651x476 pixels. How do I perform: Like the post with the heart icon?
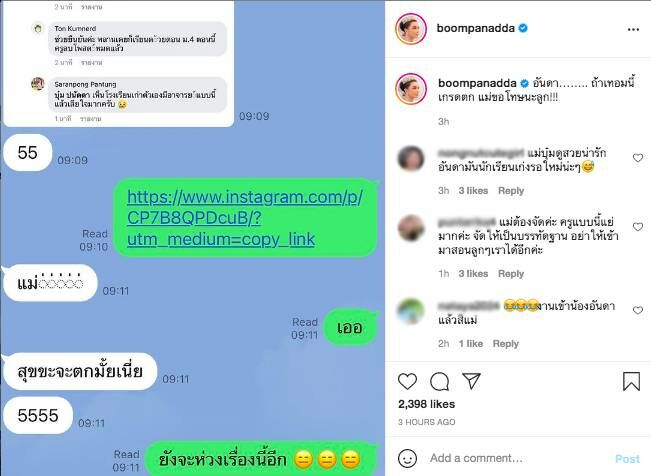point(407,381)
